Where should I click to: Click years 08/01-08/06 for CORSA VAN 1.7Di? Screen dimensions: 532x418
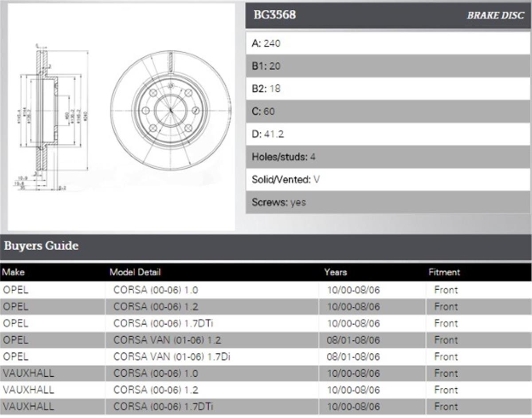(353, 357)
